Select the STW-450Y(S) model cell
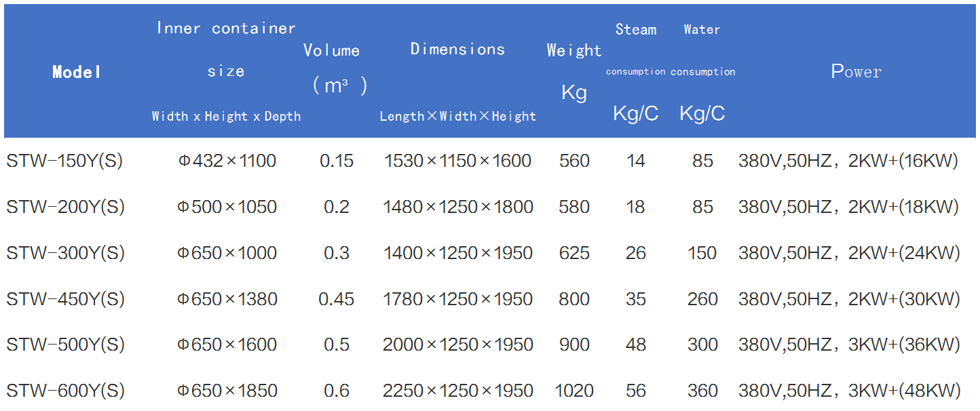Viewport: 980px width, 411px height. click(65, 299)
